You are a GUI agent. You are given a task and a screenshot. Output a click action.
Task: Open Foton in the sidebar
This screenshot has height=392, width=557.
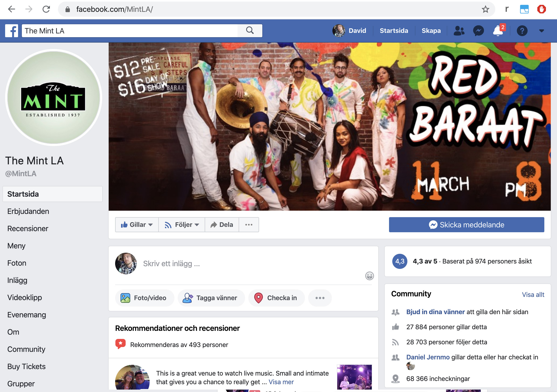point(17,263)
